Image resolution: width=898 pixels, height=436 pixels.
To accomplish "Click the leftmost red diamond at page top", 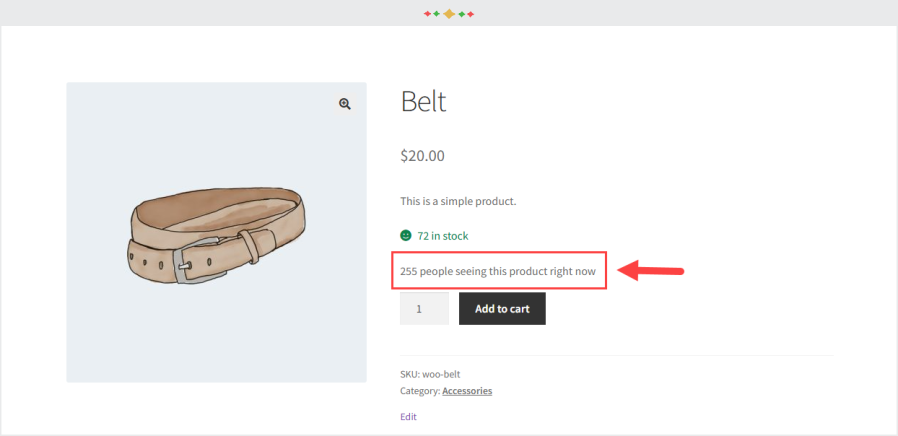I will (427, 14).
